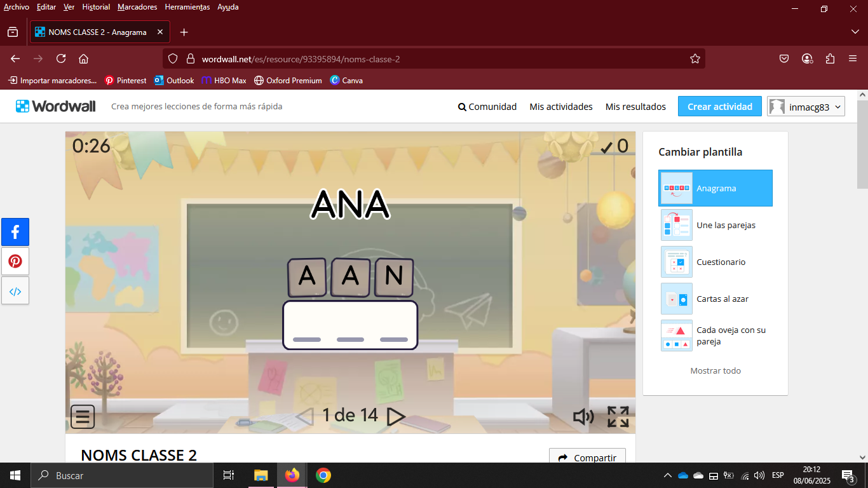
Task: Click Mostrar todo templates link
Action: point(715,370)
